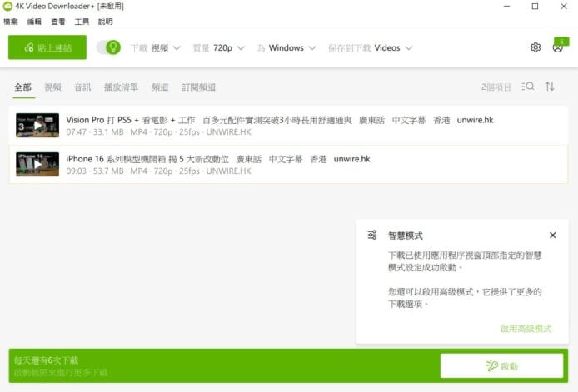Select the 全部 tab
578x392 pixels.
[22, 87]
